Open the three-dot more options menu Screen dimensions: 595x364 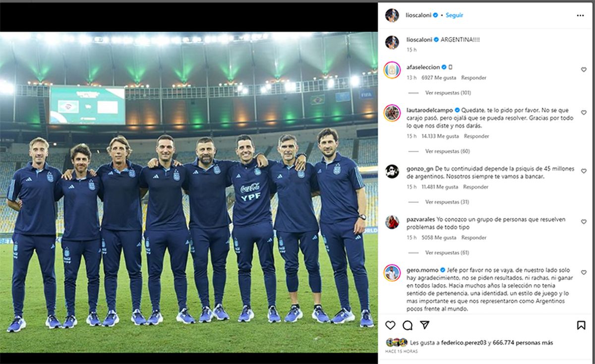coord(580,15)
